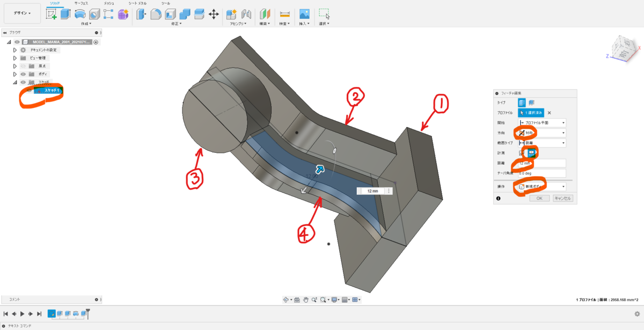Choose thin extrude type icon
The height and width of the screenshot is (330, 644).
pos(531,102)
